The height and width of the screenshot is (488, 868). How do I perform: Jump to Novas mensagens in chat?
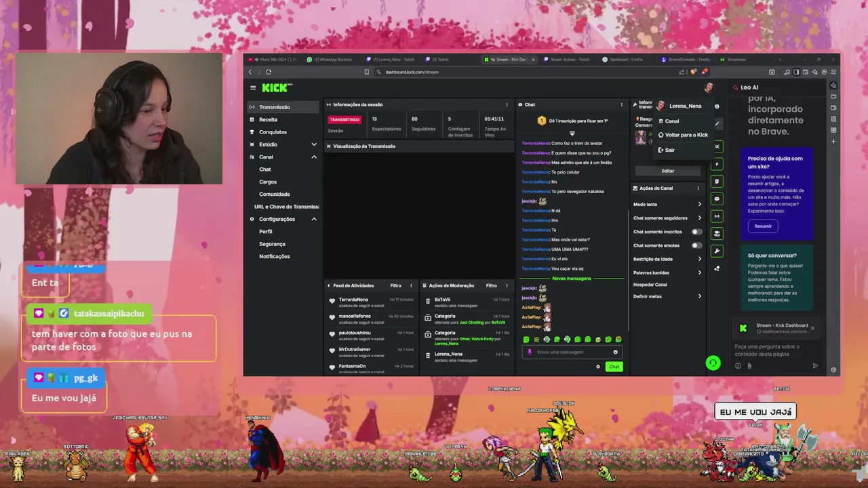(572, 279)
